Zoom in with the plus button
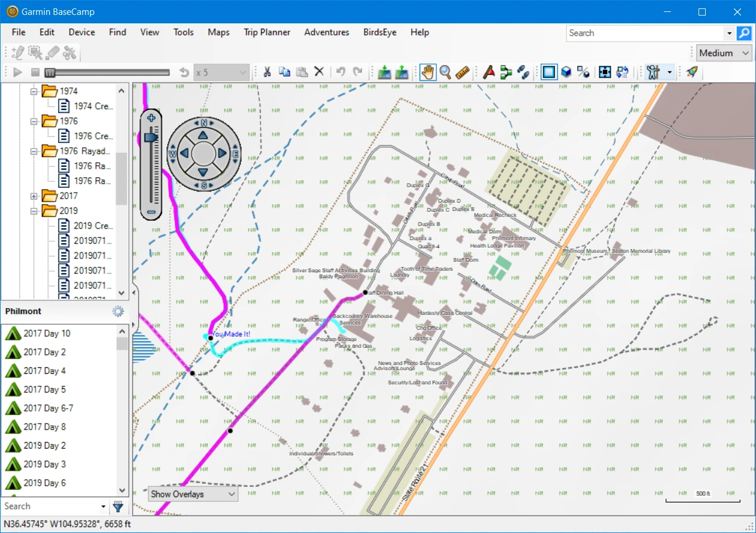Screen dimensions: 756x533 point(151,118)
